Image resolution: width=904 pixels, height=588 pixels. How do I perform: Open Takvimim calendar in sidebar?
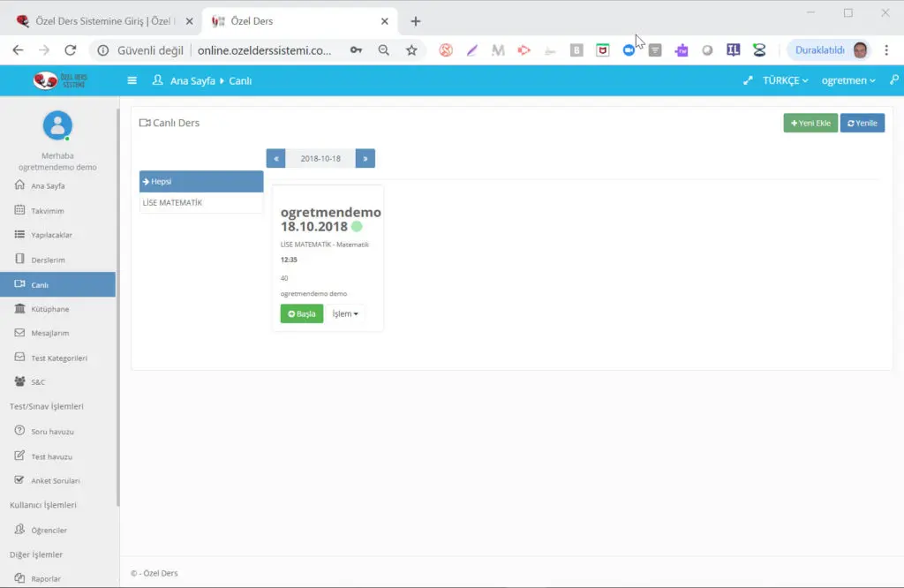tap(47, 211)
